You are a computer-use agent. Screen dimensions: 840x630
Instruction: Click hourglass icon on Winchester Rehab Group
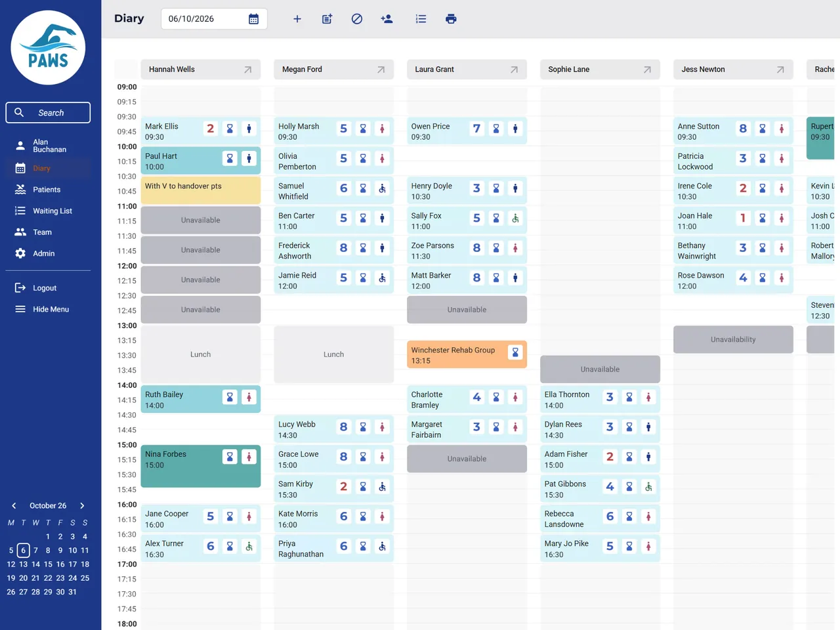tap(515, 352)
